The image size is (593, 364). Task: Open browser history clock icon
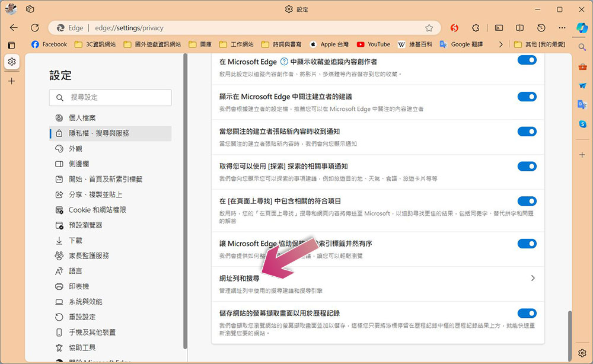tap(541, 28)
